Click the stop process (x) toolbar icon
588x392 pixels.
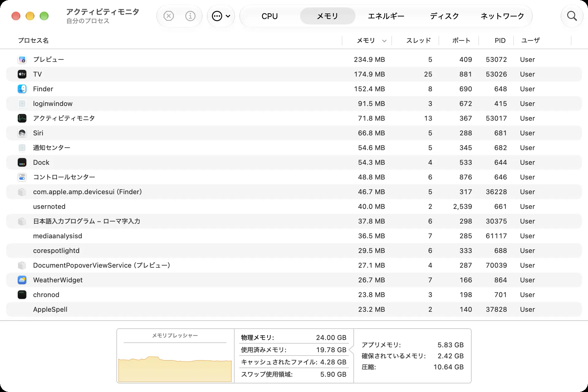point(168,16)
